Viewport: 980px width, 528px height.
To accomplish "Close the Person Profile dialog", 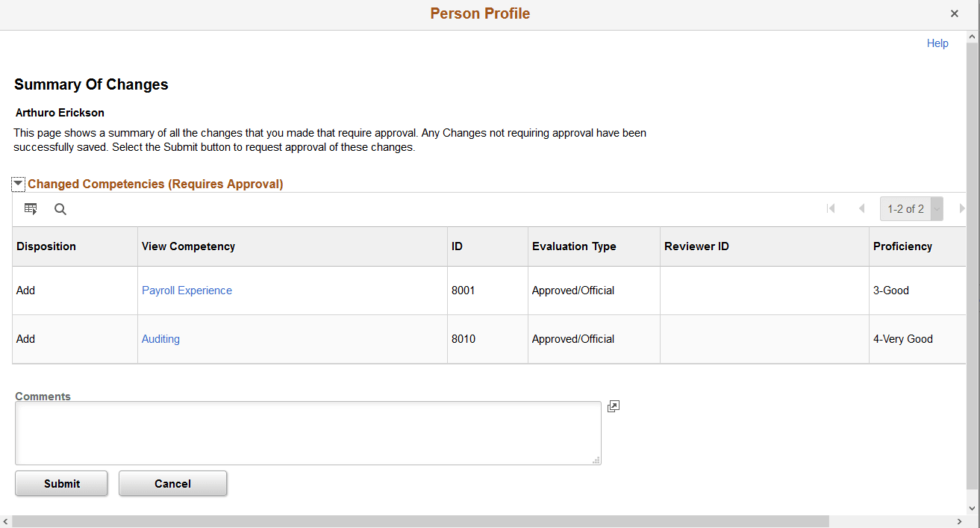I will tap(955, 13).
